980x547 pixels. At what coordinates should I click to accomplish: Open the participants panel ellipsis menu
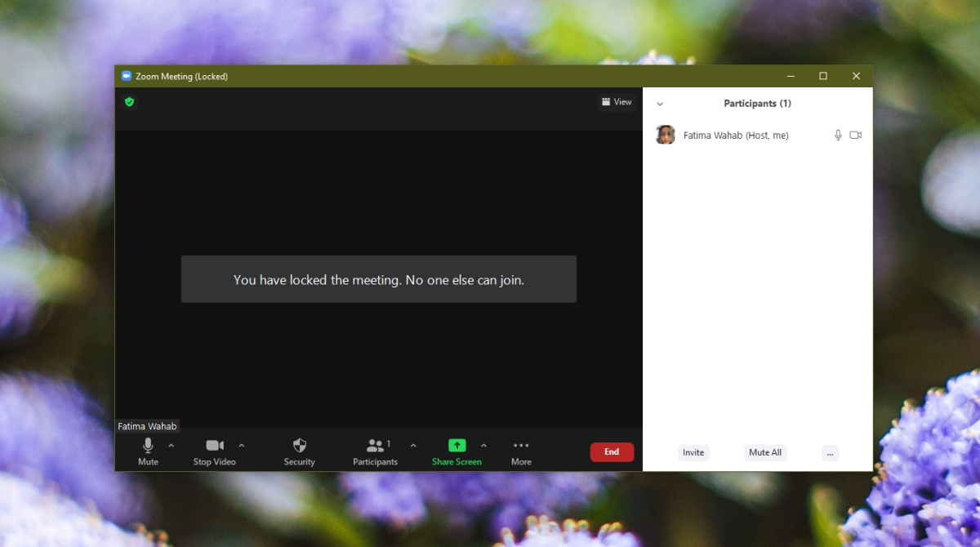(830, 452)
